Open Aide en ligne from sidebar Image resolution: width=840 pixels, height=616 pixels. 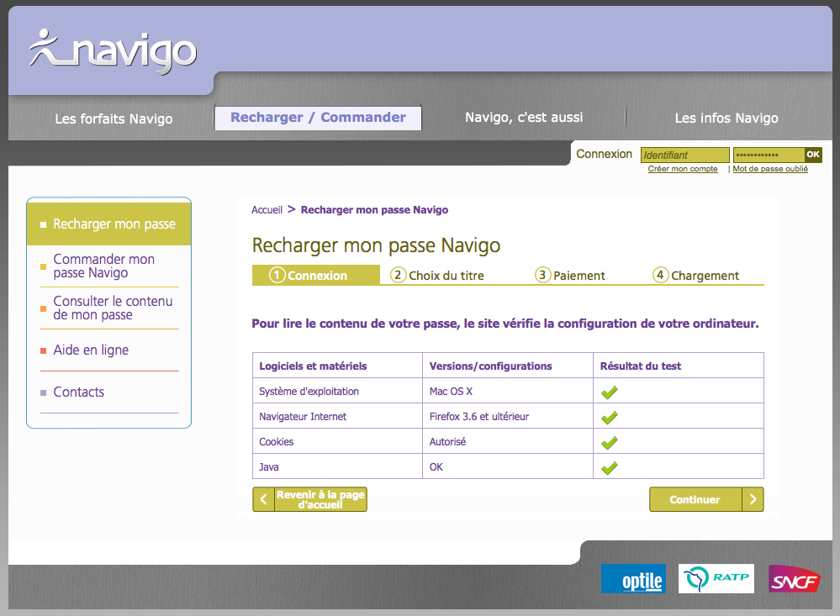click(x=91, y=350)
